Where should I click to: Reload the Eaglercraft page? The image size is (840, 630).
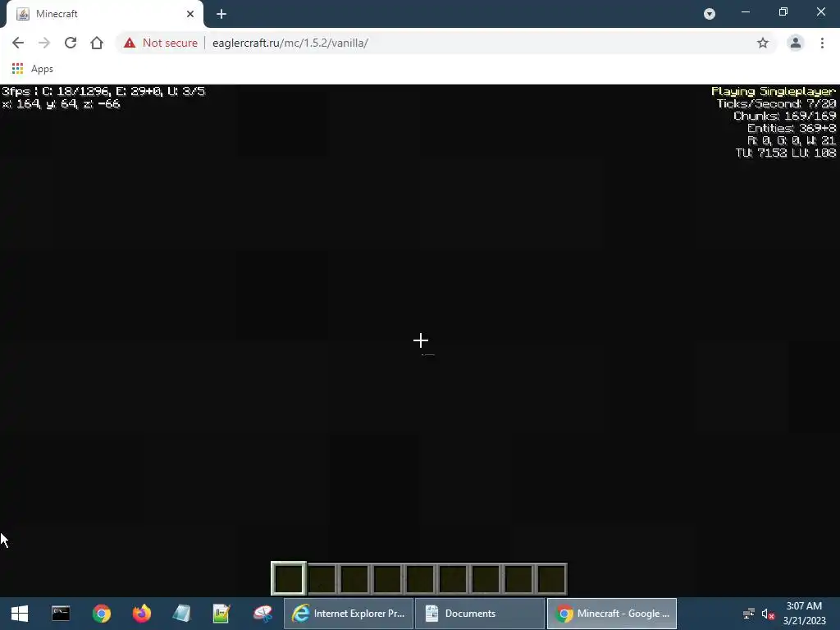tap(71, 43)
